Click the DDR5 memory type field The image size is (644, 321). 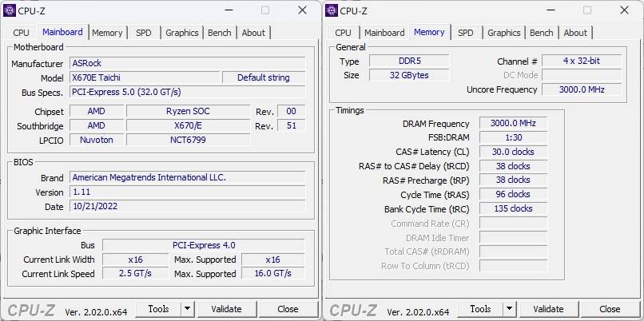point(409,61)
